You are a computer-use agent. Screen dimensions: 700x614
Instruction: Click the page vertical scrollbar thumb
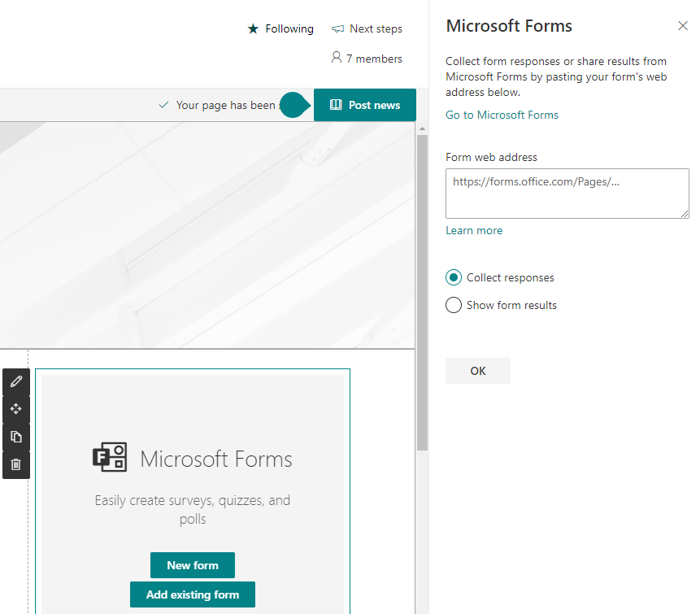click(x=422, y=293)
